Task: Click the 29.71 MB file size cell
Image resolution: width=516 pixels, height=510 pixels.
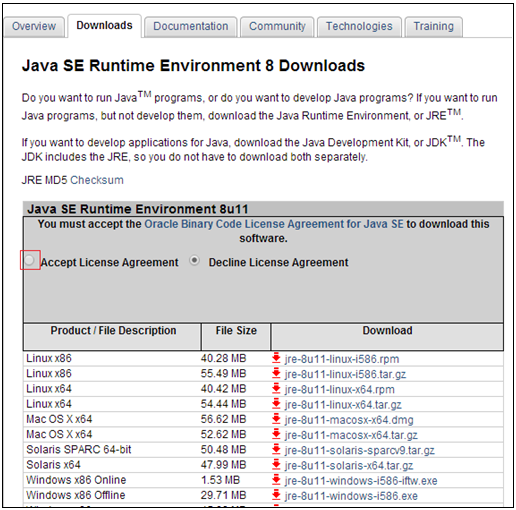Action: click(x=223, y=495)
